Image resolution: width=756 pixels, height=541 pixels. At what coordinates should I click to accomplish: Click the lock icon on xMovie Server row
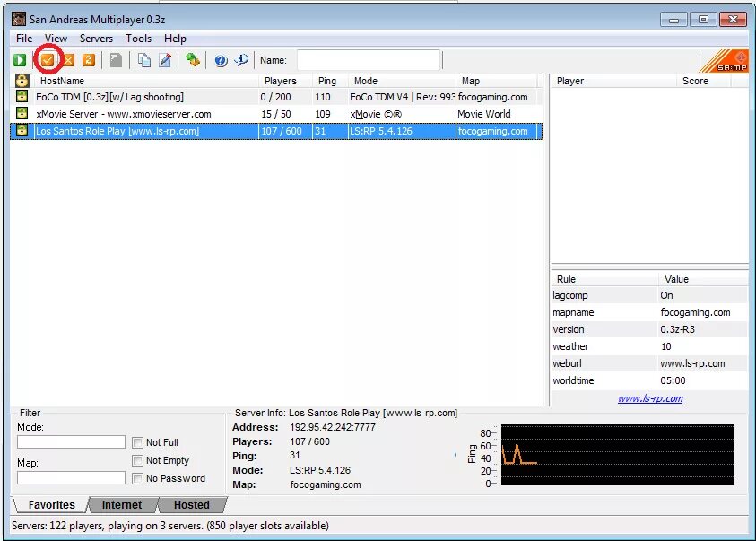click(22, 113)
